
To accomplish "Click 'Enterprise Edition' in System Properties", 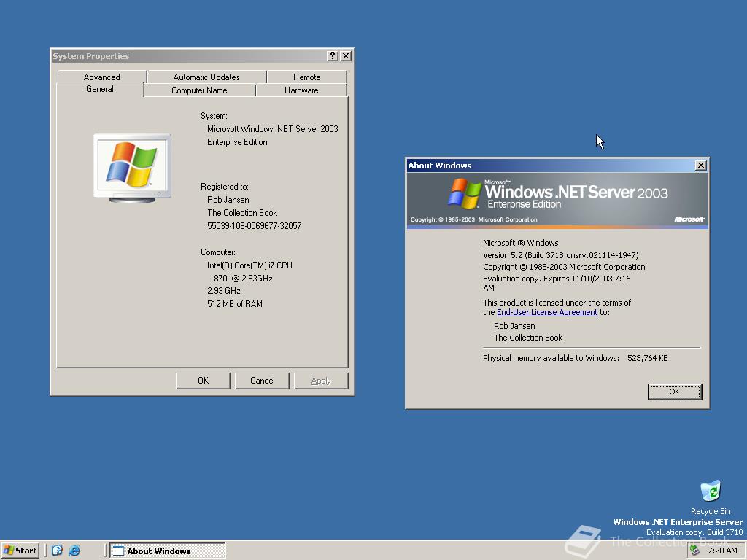I will tap(237, 142).
